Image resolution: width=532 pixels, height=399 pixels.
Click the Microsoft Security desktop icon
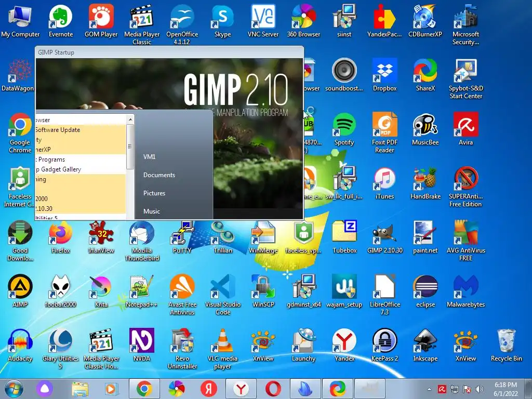[465, 24]
